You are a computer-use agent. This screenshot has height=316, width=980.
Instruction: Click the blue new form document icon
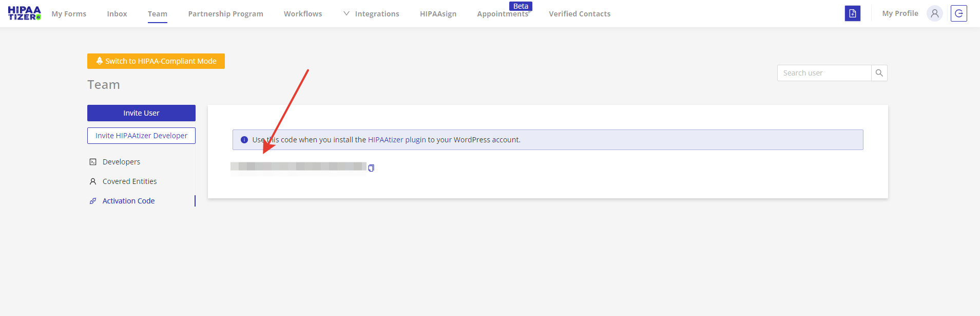click(852, 13)
